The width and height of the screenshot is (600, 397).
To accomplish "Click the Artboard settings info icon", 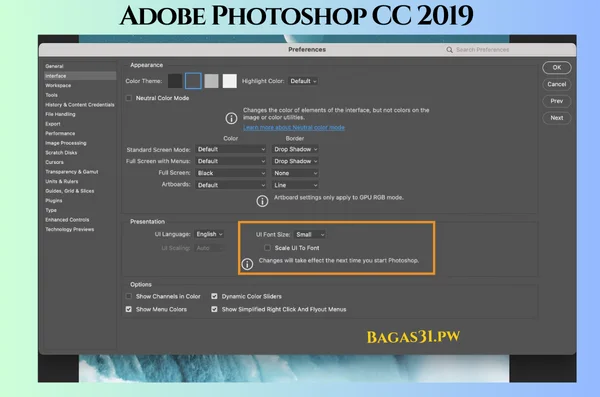I will (262, 201).
